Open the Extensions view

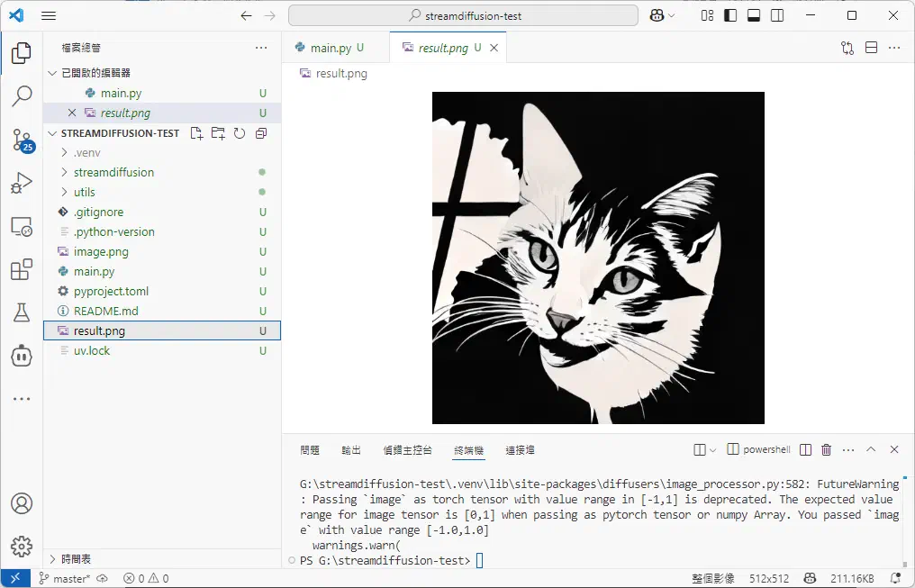point(22,270)
